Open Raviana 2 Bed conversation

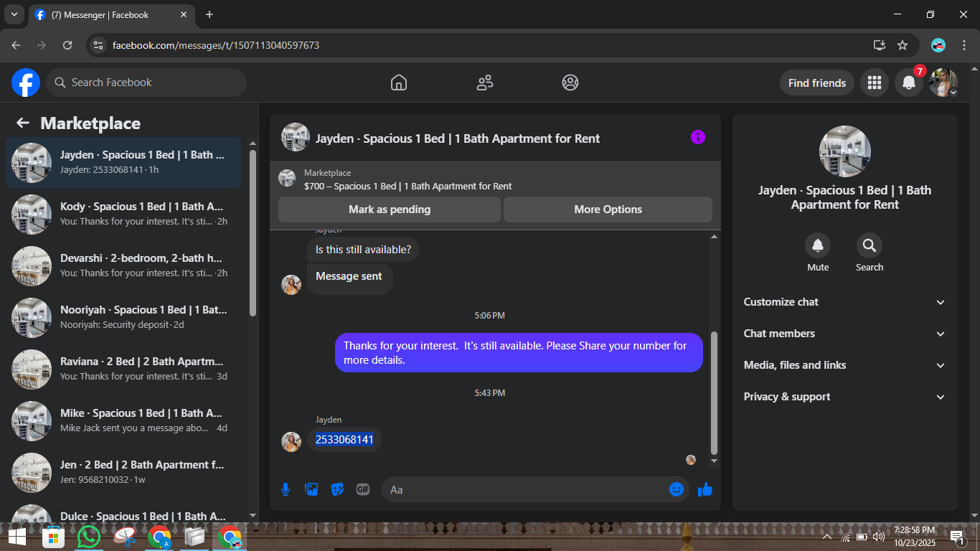click(124, 369)
